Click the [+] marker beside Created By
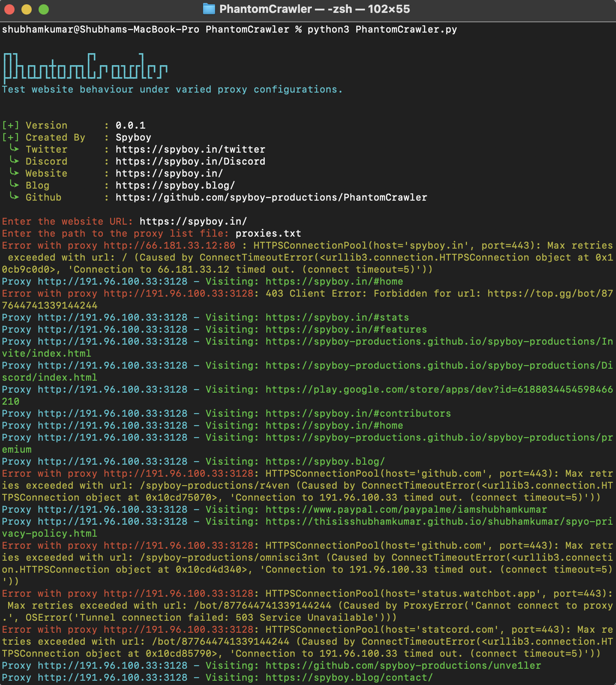This screenshot has width=616, height=685. (x=11, y=138)
